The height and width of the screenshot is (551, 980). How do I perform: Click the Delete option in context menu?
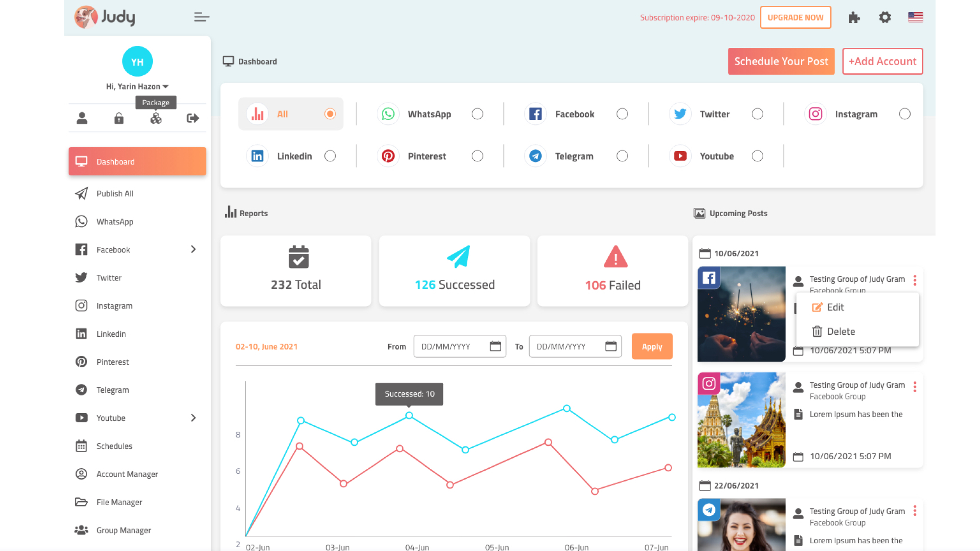pos(841,331)
